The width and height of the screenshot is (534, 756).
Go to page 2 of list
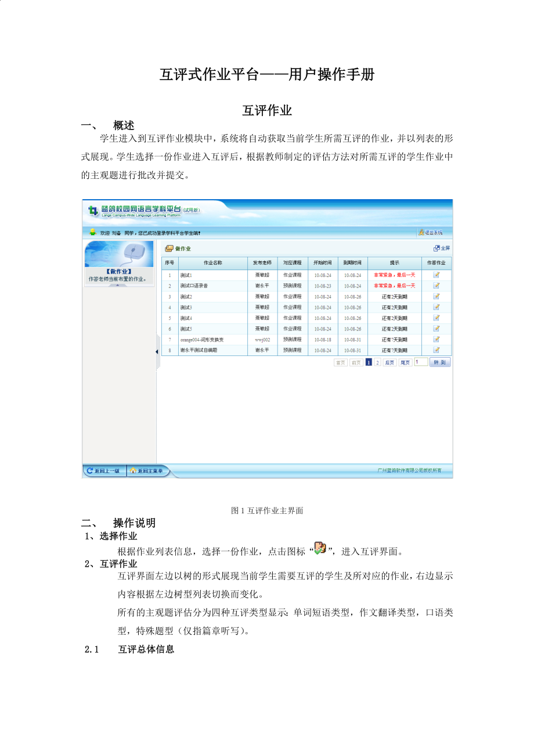click(x=377, y=362)
